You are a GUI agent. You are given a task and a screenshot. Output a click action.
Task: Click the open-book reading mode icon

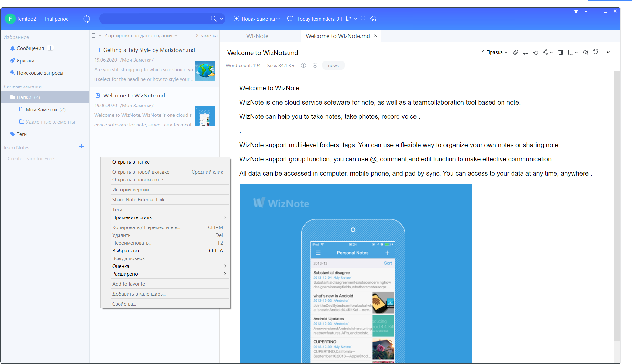tap(571, 52)
